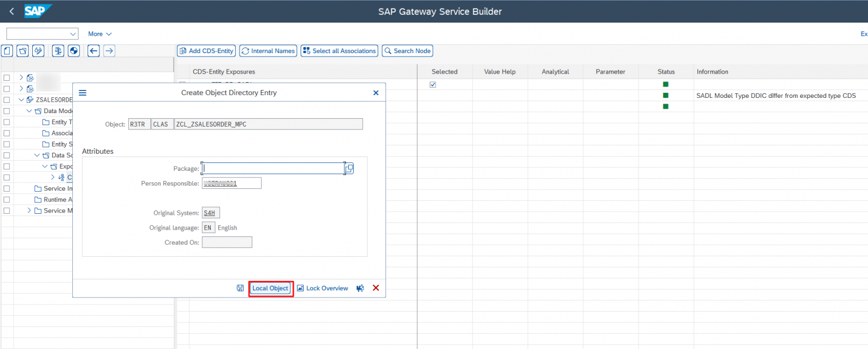Expand the Service Maintenance tree node
This screenshot has width=868, height=349.
point(28,210)
